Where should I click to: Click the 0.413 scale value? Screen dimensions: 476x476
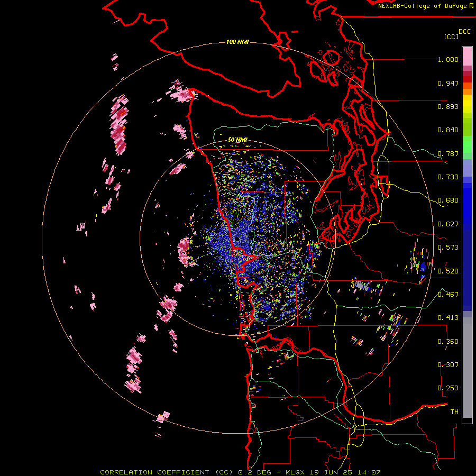point(448,318)
